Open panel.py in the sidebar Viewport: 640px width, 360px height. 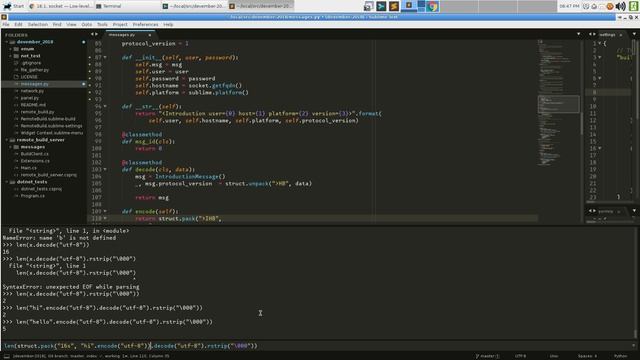(30, 98)
